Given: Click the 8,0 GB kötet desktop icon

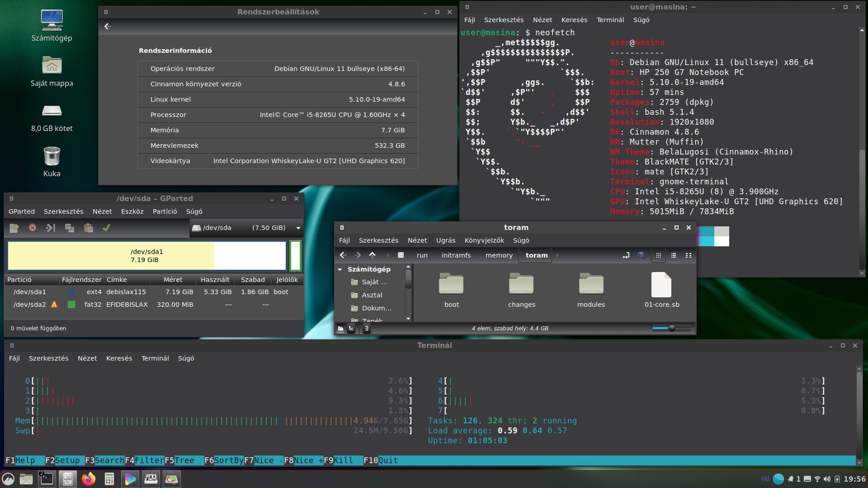Looking at the screenshot, I should pos(52,117).
